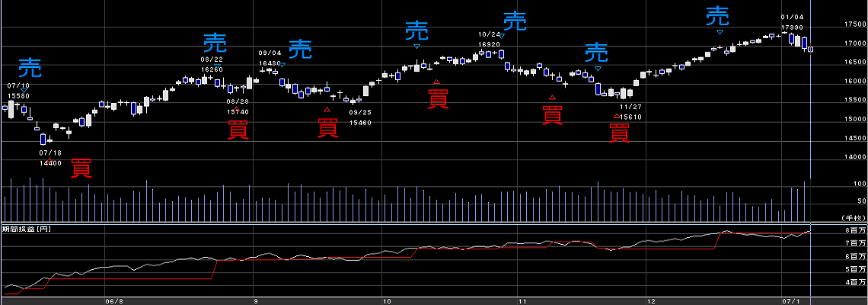This screenshot has width=868, height=305.
Task: Select the 期間損益[円] panel title
Action: click(27, 229)
